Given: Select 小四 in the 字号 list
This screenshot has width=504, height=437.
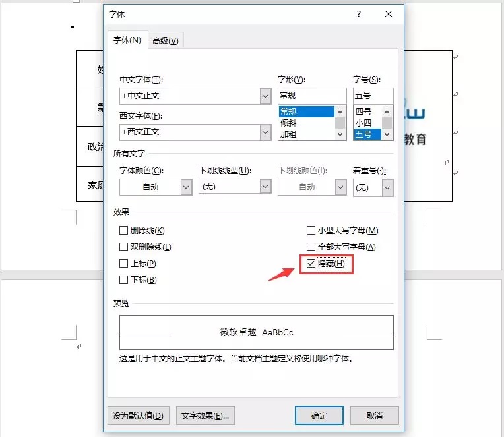Looking at the screenshot, I should pyautogui.click(x=367, y=123).
